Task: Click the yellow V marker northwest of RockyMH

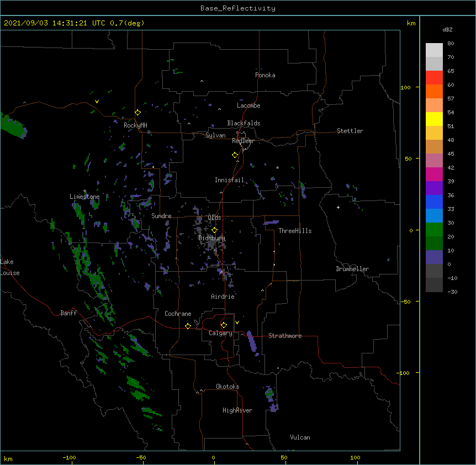Action: click(x=97, y=102)
